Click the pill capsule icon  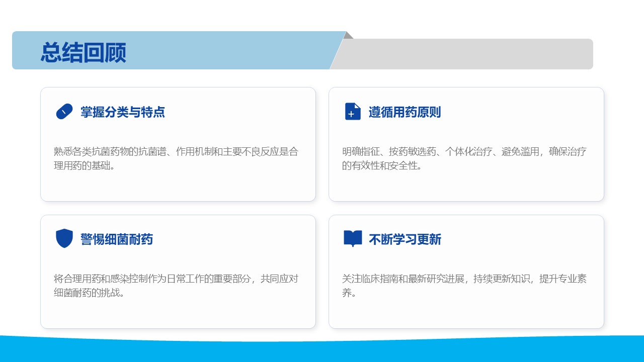click(x=64, y=112)
